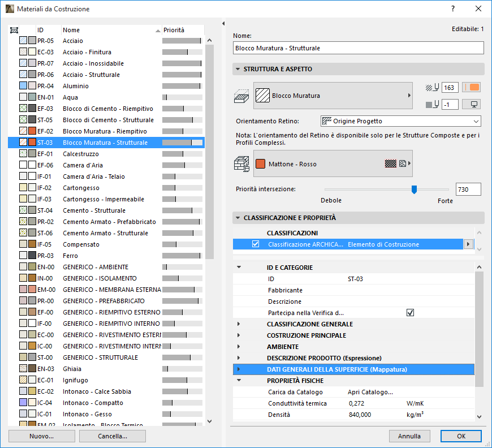
Task: Click the Densità value 840,000
Action: point(360,415)
